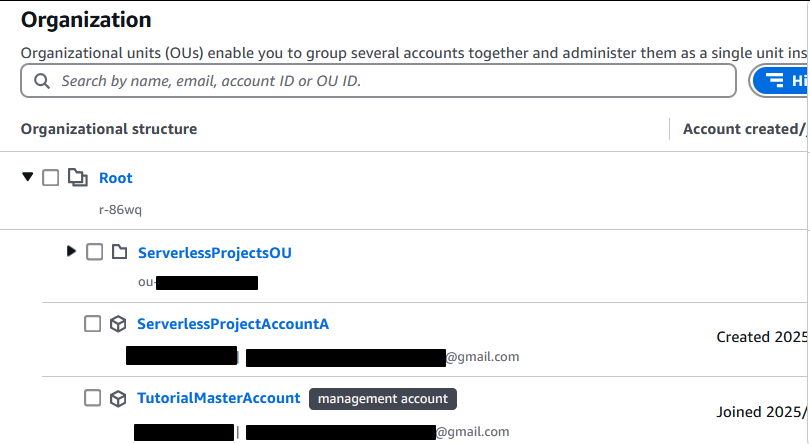Click the search magnifier icon

(42, 81)
